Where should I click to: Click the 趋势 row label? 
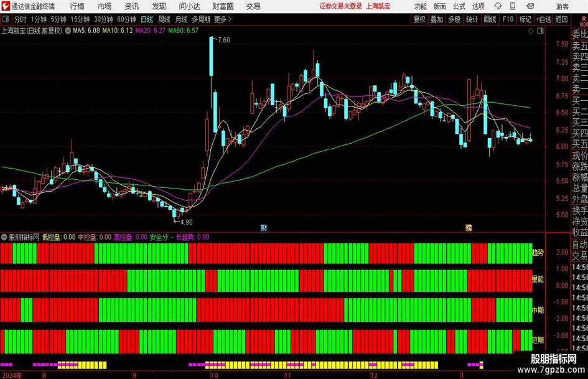(538, 253)
